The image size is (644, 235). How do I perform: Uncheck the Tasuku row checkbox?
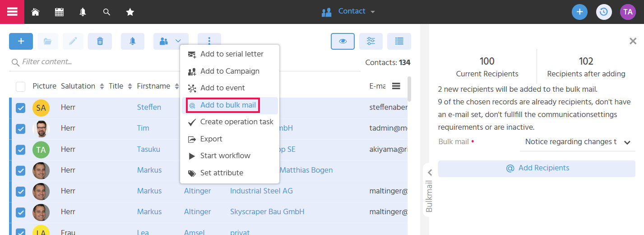20,150
